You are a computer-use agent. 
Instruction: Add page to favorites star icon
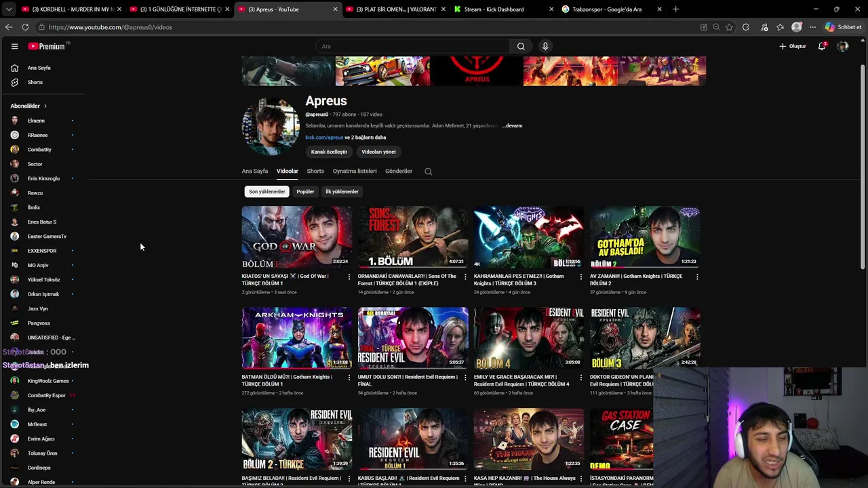pyautogui.click(x=729, y=27)
